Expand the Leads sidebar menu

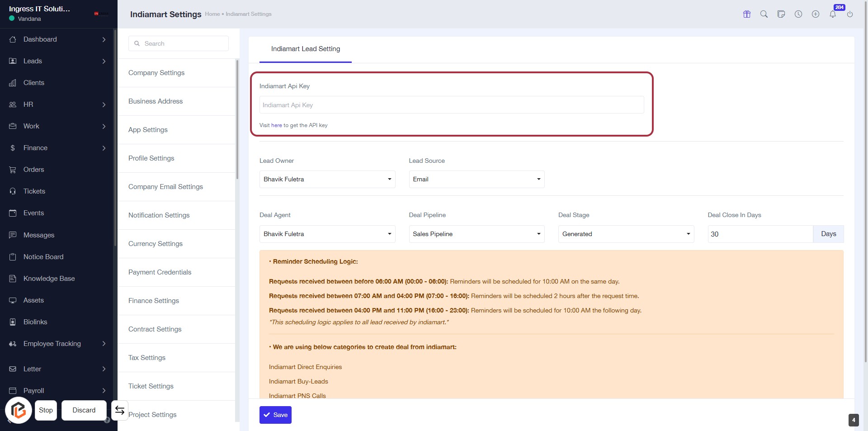coord(57,61)
